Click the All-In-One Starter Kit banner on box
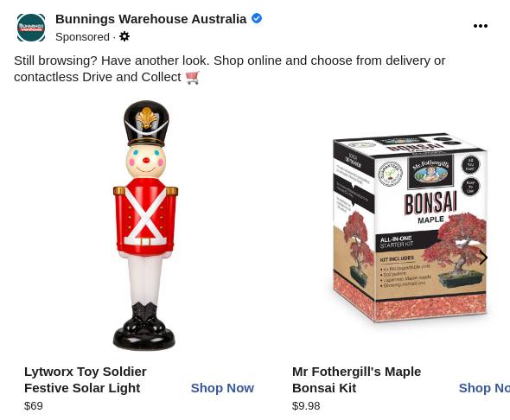Viewport: 510px width, 420px height. [x=404, y=241]
